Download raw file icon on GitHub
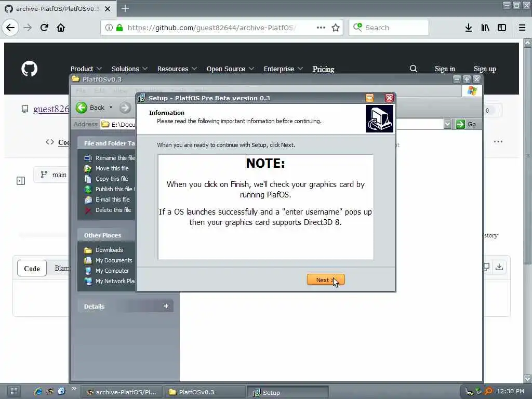 [499, 267]
